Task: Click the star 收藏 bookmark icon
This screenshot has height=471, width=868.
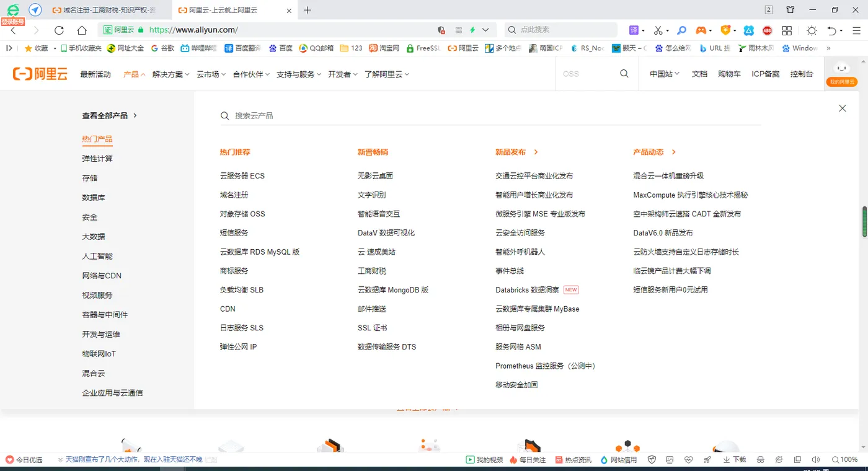Action: coord(28,48)
